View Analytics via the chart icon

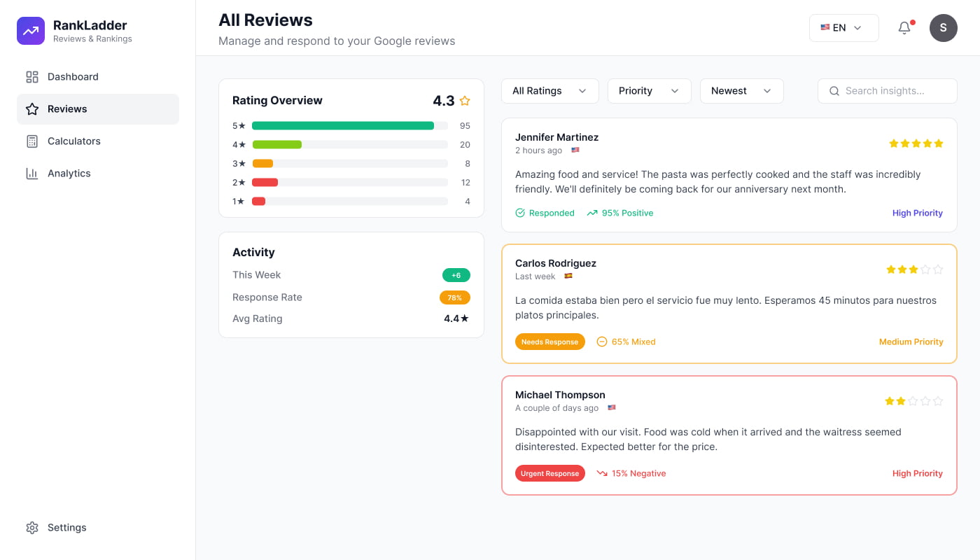click(32, 173)
